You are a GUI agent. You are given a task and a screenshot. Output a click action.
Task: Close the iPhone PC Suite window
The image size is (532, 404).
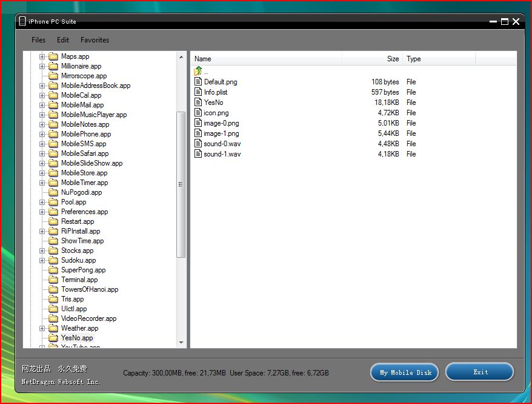point(516,21)
